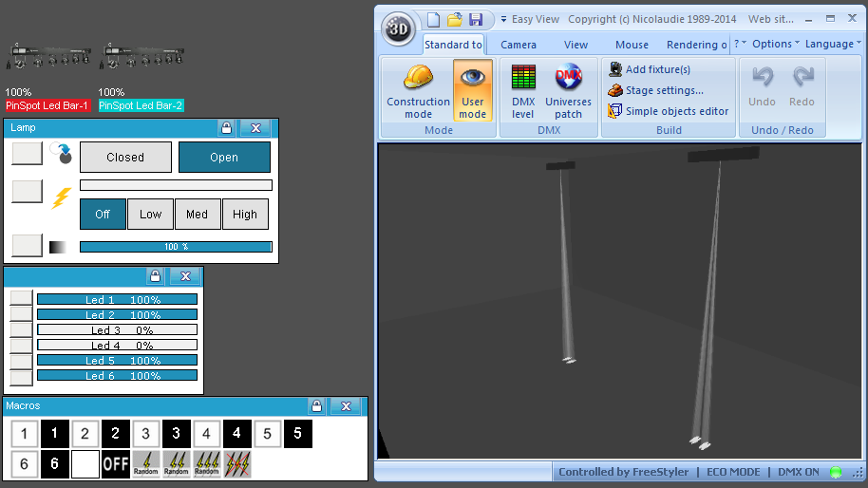The width and height of the screenshot is (868, 488).
Task: Lock the Led channels panel
Action: click(155, 276)
